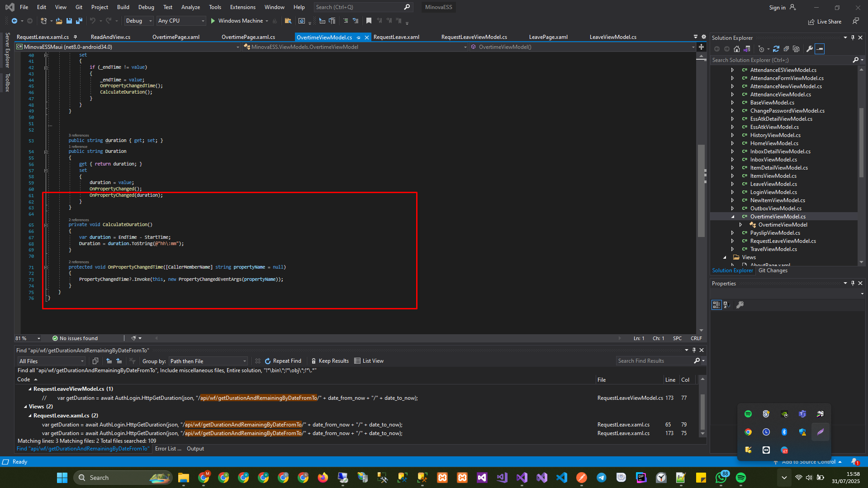Open Windows Machine target dropdown arrow
The image size is (868, 488).
pyautogui.click(x=267, y=21)
